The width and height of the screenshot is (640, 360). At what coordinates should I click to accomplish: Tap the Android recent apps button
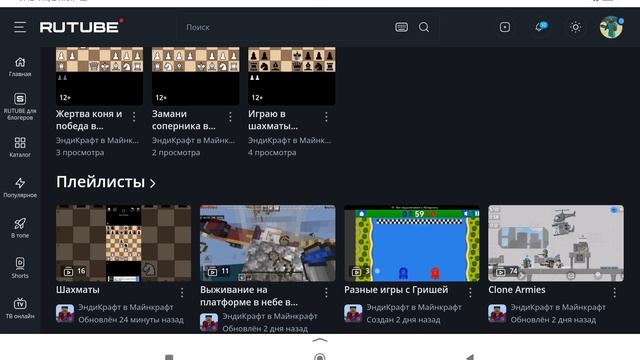(169, 358)
